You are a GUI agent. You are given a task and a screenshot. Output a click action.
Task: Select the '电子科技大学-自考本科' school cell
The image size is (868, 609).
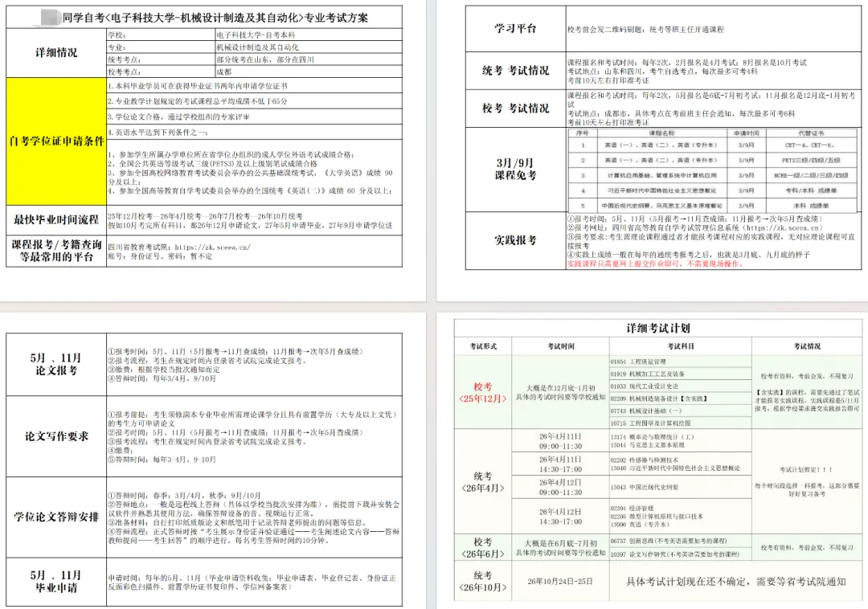pos(309,35)
